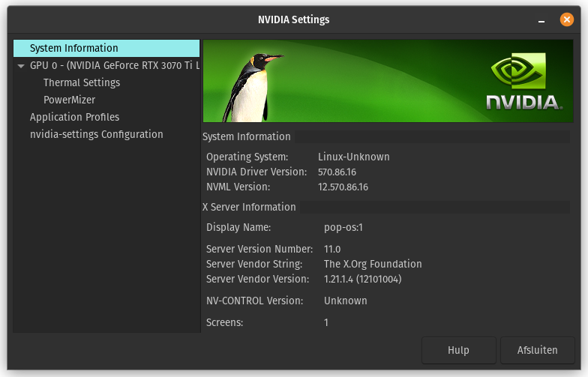The width and height of the screenshot is (588, 377).
Task: Click the Afsluiten button
Action: 537,351
